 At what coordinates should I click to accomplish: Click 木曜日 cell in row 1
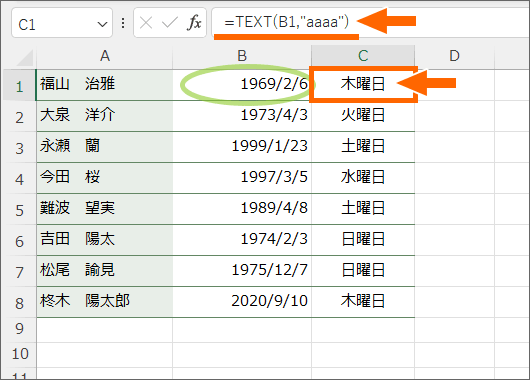coord(363,85)
